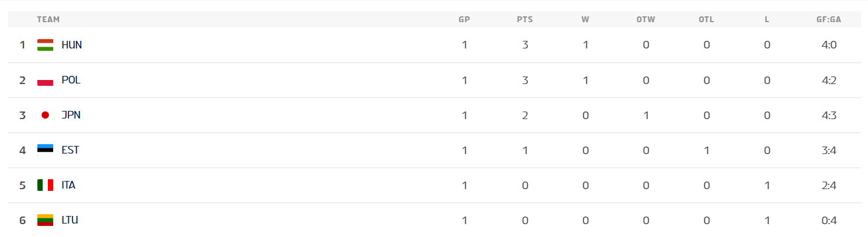
Task: Click the Estonia flag icon
Action: click(x=45, y=150)
